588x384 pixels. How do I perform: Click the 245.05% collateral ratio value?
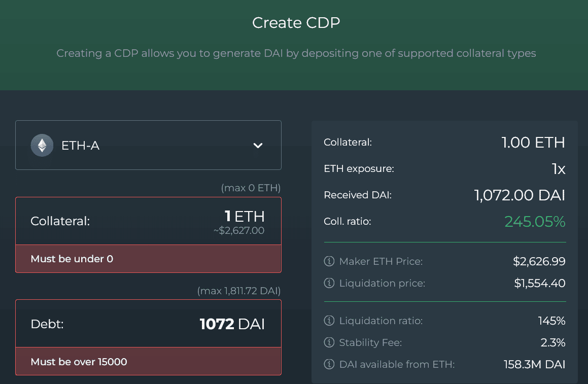click(535, 222)
